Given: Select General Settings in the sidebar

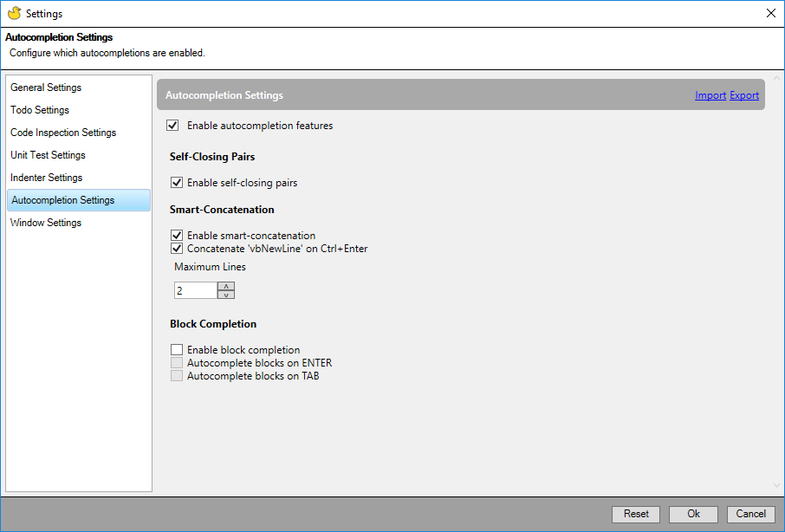Looking at the screenshot, I should pos(45,88).
